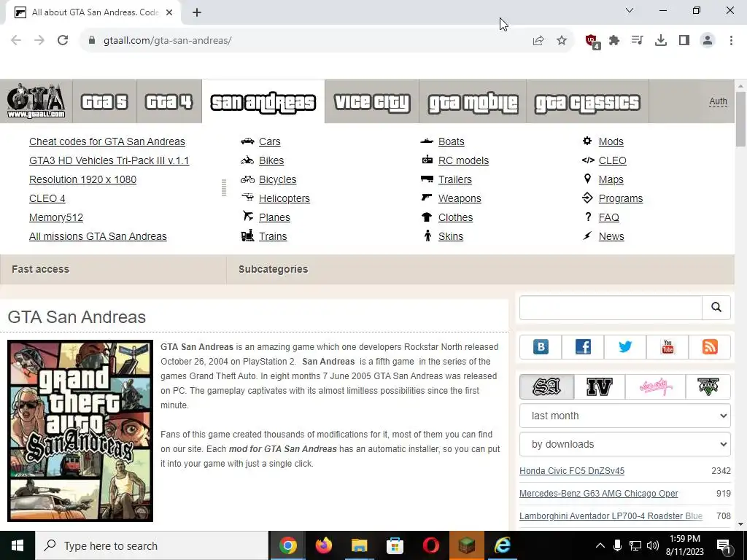The image size is (747, 560).
Task: Open Honda Civic FC5 DnZSv45 mod
Action: (x=572, y=471)
